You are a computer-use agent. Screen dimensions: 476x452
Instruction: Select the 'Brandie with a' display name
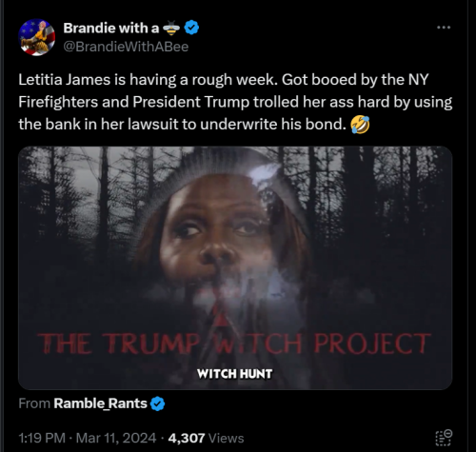tap(111, 29)
